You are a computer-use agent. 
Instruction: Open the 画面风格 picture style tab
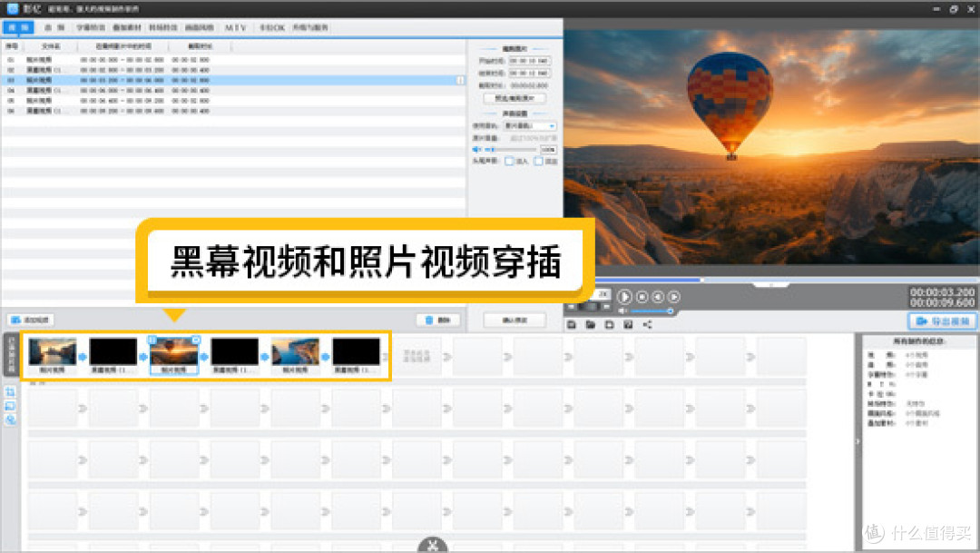(200, 27)
